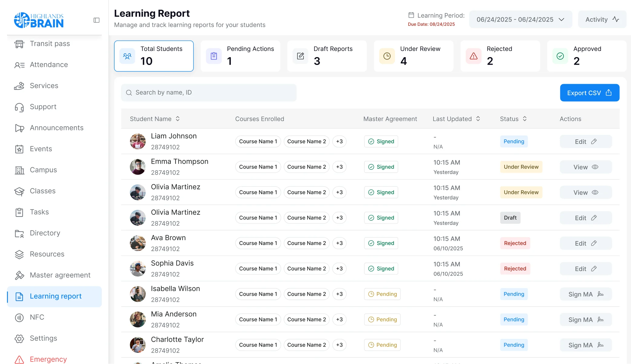This screenshot has height=364, width=631.
Task: Click Sign MA for Isabella Wilson
Action: (x=586, y=294)
